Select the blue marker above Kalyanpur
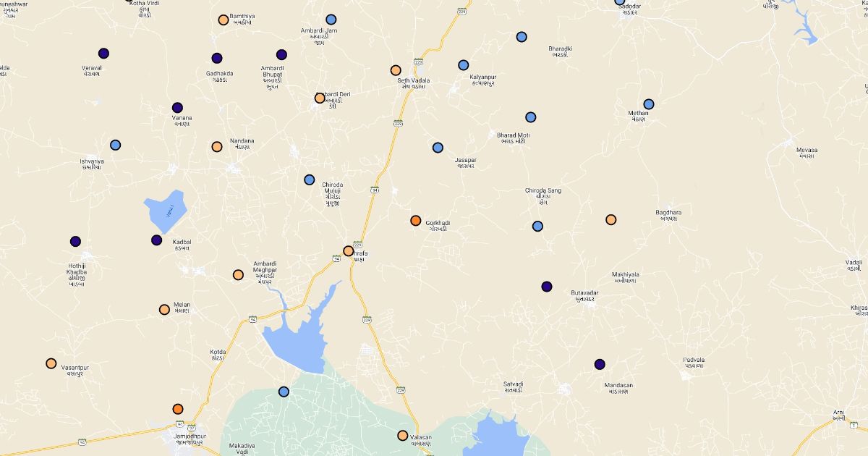The image size is (868, 456). [464, 65]
